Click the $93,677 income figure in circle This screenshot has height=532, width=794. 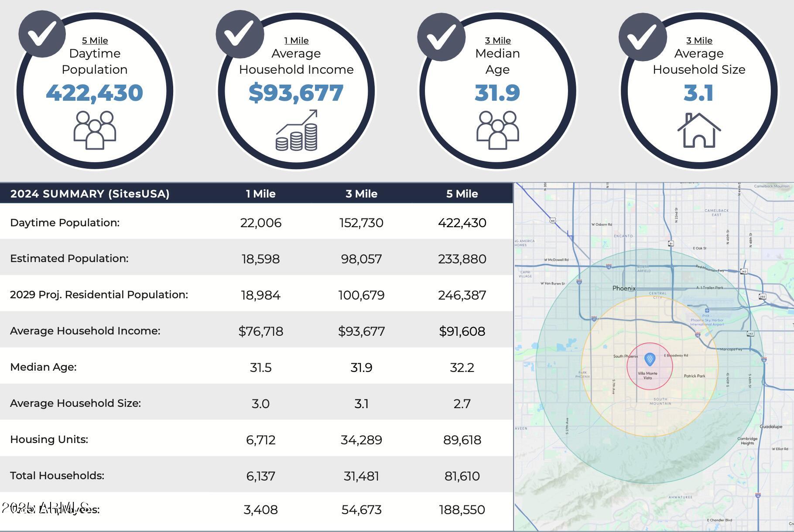[296, 93]
